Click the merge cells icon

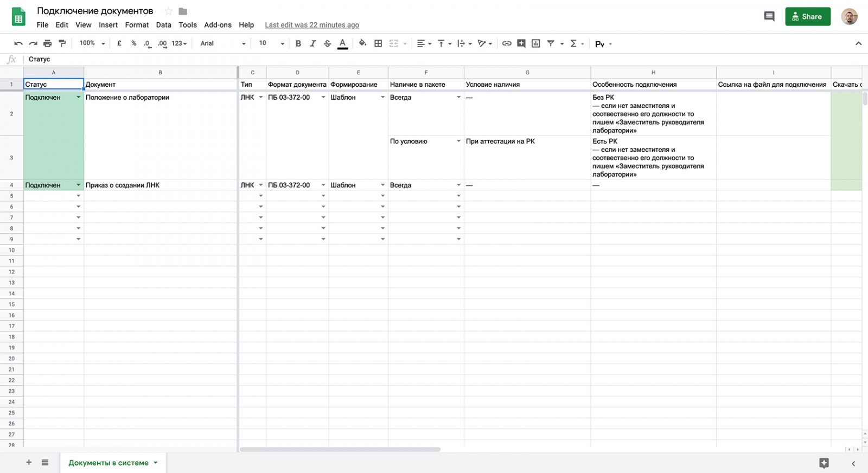[x=394, y=43]
